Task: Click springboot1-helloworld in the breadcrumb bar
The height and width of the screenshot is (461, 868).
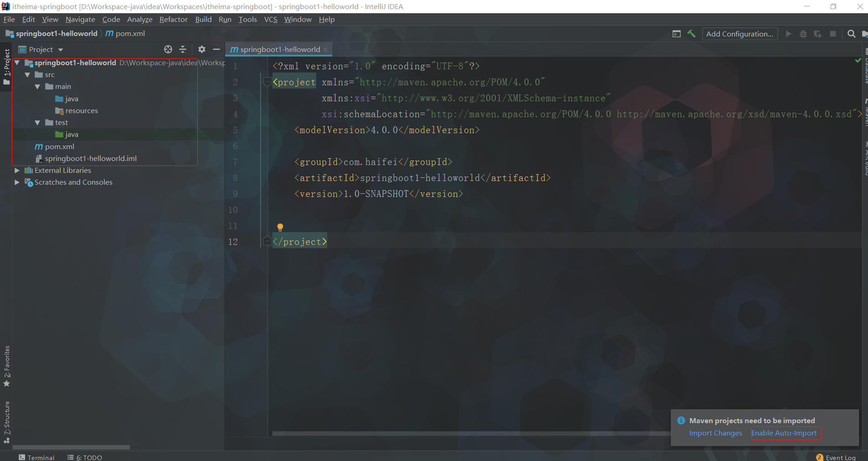Action: 56,34
